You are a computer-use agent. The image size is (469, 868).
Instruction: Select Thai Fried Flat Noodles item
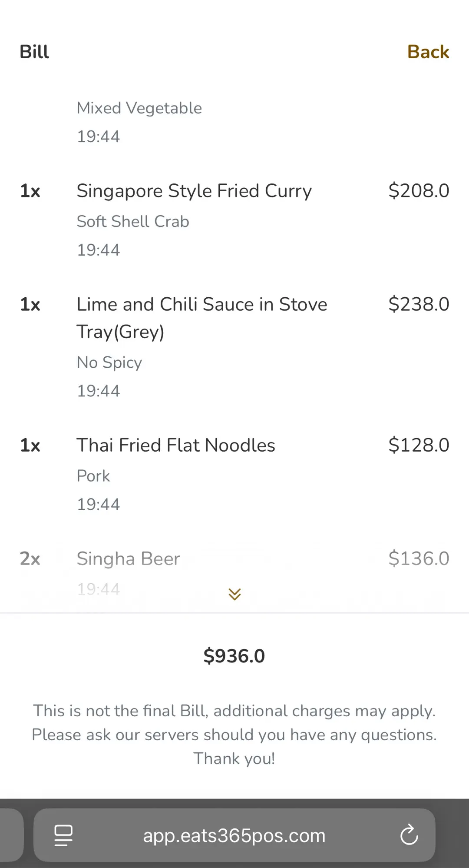click(176, 445)
